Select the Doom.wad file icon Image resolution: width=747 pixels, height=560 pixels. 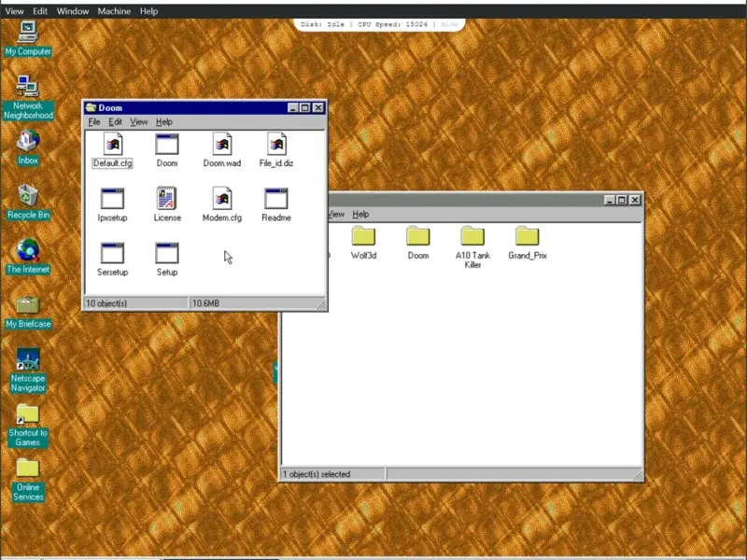(x=222, y=144)
